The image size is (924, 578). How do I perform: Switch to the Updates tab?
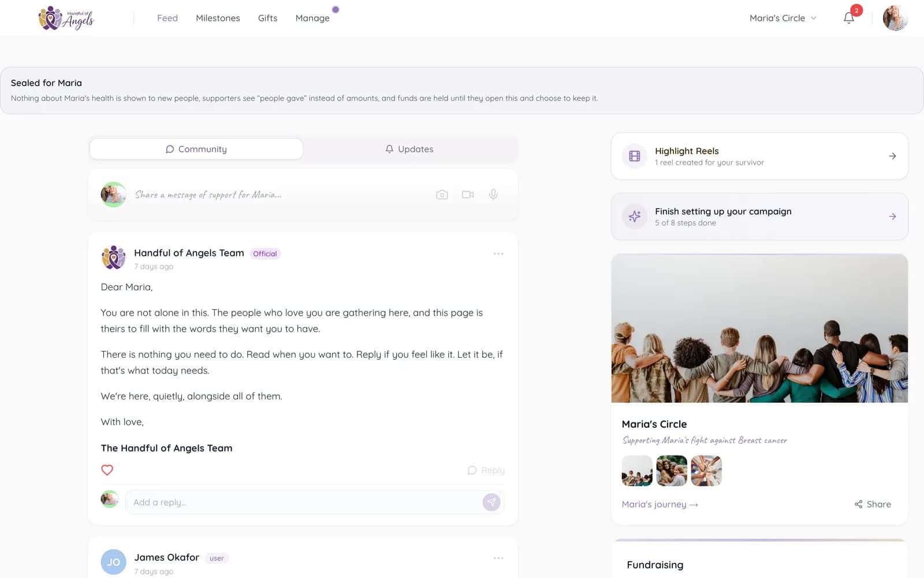pos(409,149)
